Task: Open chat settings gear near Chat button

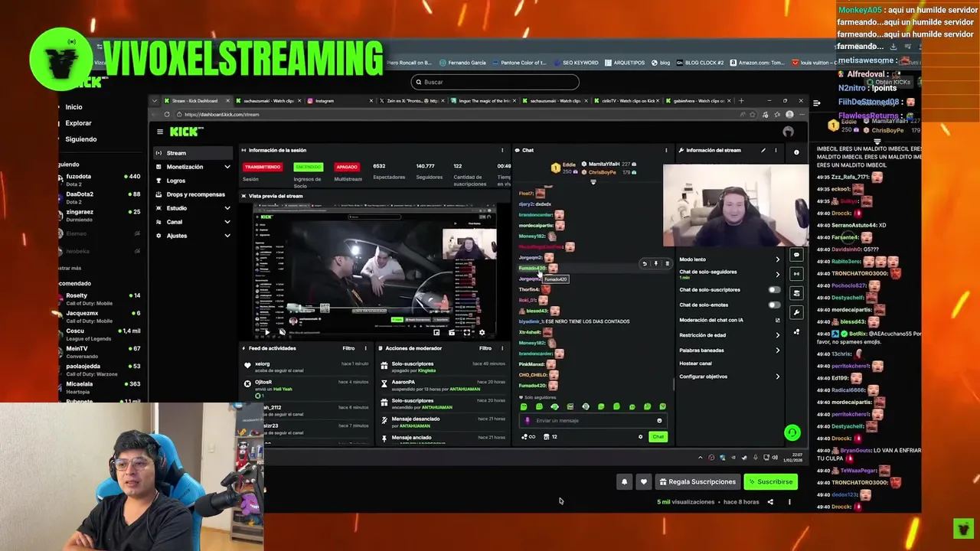Action: coord(641,437)
